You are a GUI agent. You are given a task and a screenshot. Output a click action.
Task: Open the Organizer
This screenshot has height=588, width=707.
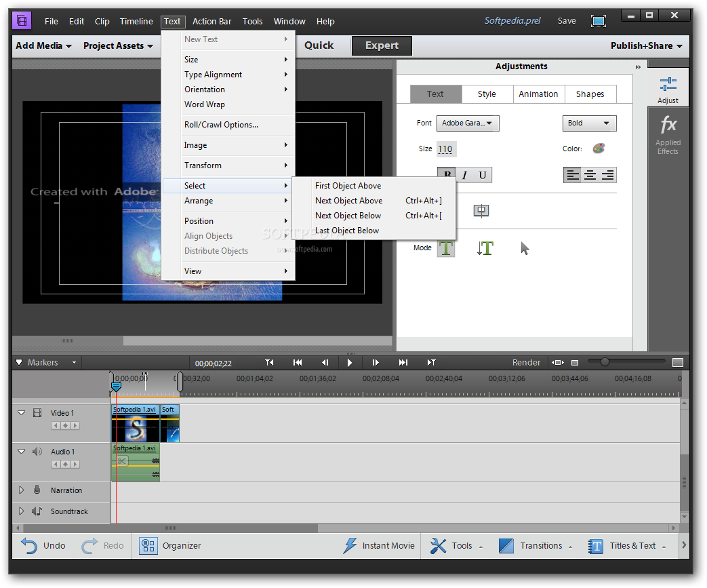pyautogui.click(x=170, y=545)
